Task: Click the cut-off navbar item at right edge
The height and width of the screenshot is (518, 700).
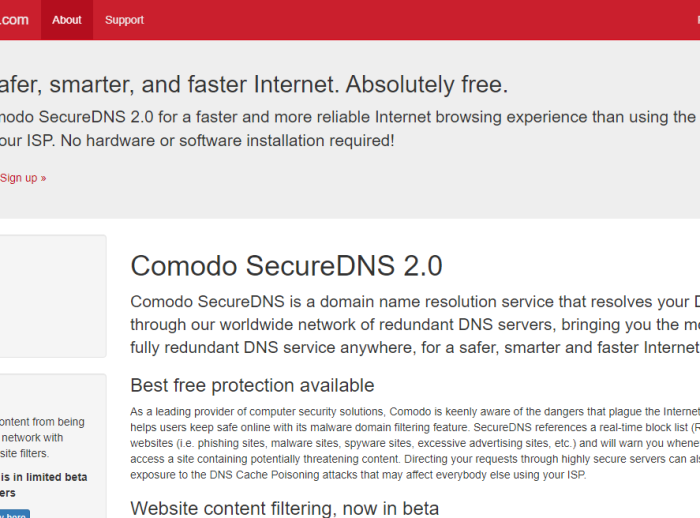Action: (x=698, y=20)
